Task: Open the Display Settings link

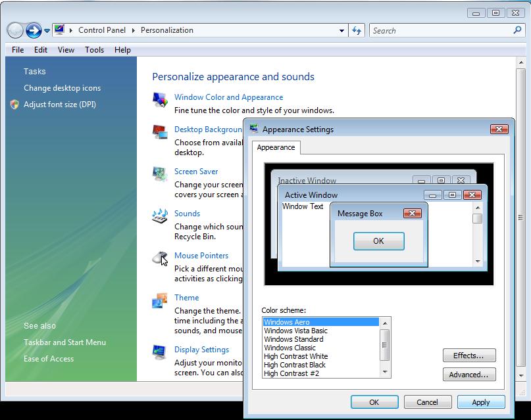Action: [202, 350]
